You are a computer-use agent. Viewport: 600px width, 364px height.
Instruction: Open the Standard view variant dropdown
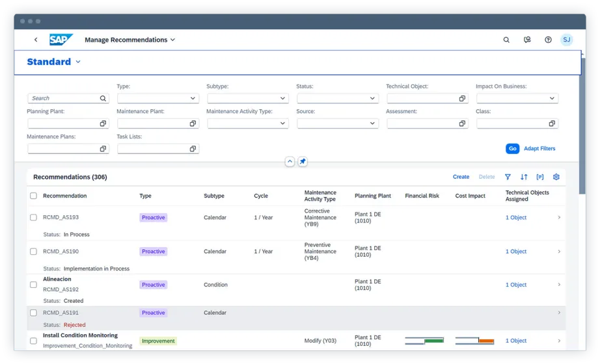point(78,62)
